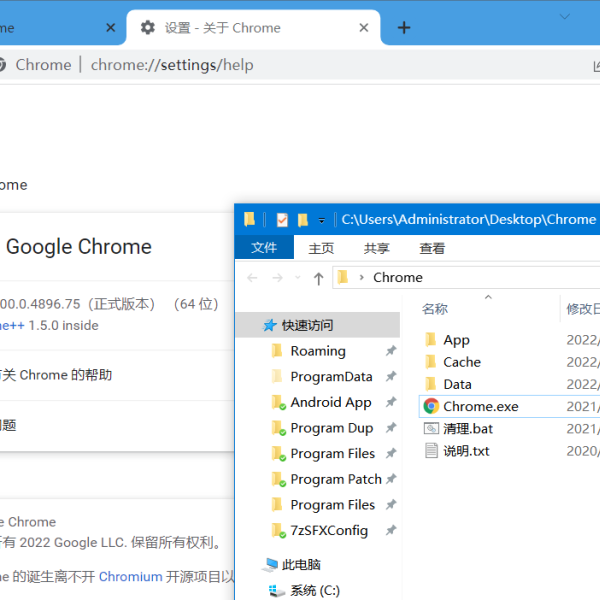600x600 pixels.
Task: Click the address bar folder icon
Action: coord(342,277)
